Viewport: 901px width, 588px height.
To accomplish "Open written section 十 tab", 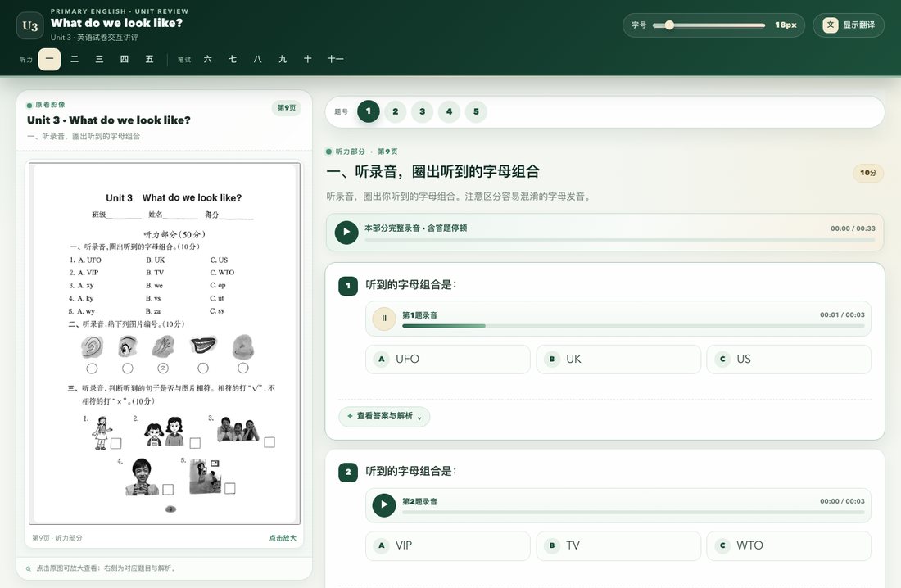I will (x=307, y=59).
